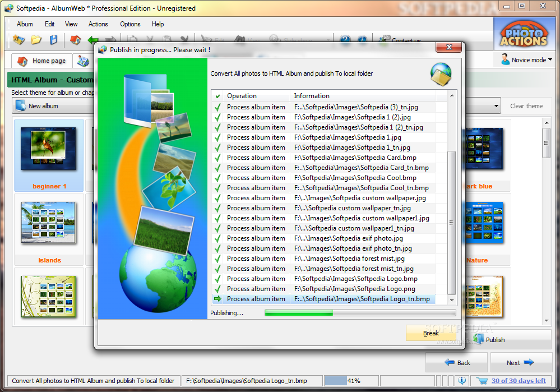Click the info bubble icon in status bar

point(462,381)
